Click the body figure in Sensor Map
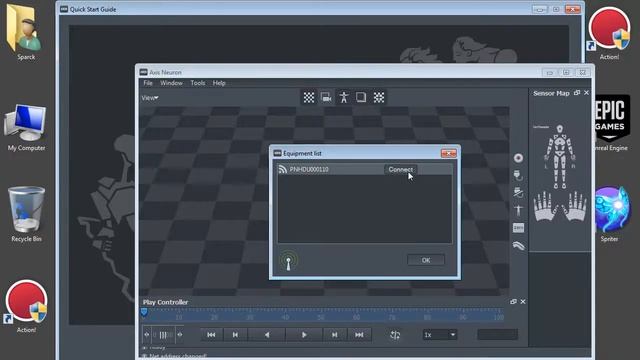 tap(560, 157)
